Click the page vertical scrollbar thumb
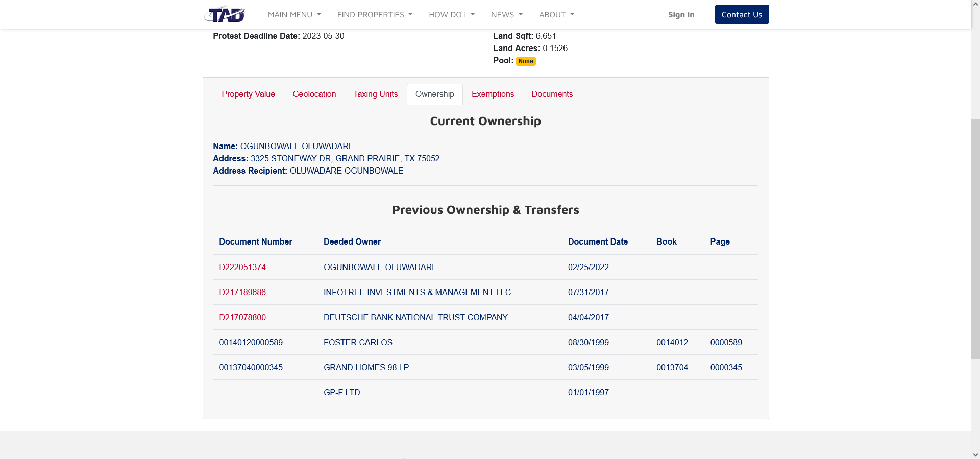Viewport: 980px width, 459px height. pos(975,238)
